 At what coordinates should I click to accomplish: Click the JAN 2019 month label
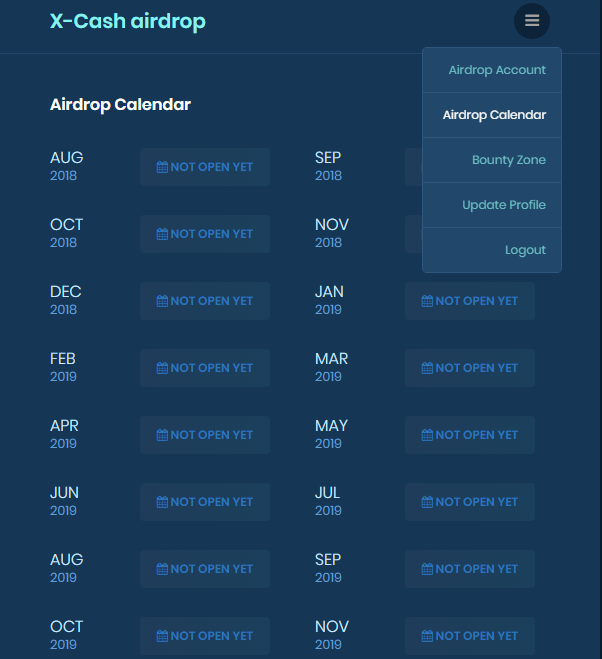pyautogui.click(x=329, y=301)
